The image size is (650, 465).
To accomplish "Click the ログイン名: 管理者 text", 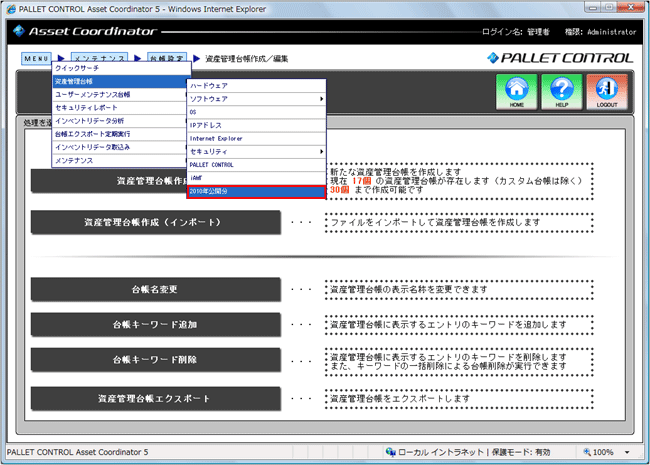I will pos(516,32).
